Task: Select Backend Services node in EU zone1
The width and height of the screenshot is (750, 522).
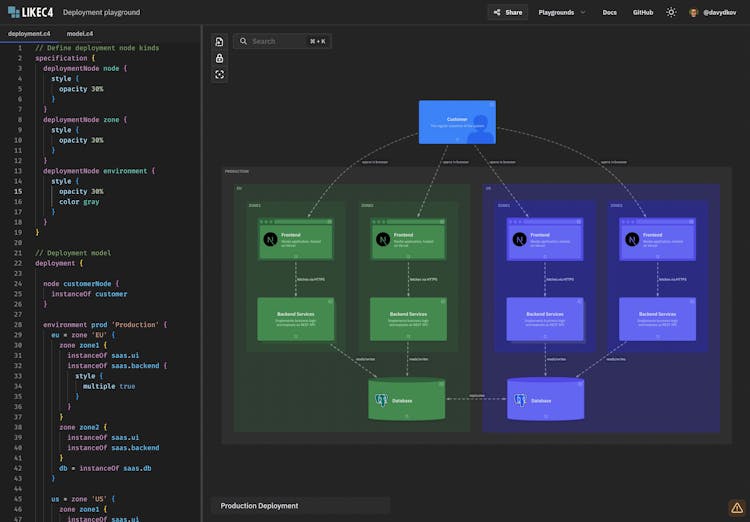Action: (x=294, y=318)
